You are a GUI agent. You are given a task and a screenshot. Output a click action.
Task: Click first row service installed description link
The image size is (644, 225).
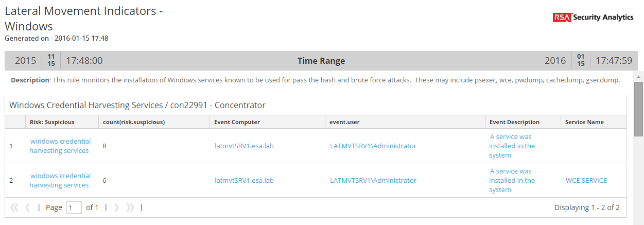coord(512,146)
